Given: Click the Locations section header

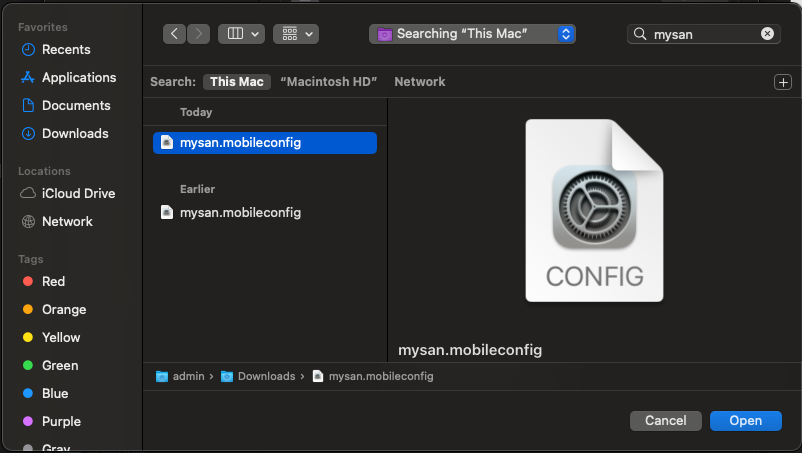Looking at the screenshot, I should pyautogui.click(x=44, y=171).
